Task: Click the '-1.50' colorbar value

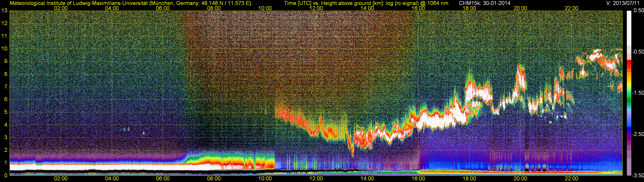Action: click(638, 93)
